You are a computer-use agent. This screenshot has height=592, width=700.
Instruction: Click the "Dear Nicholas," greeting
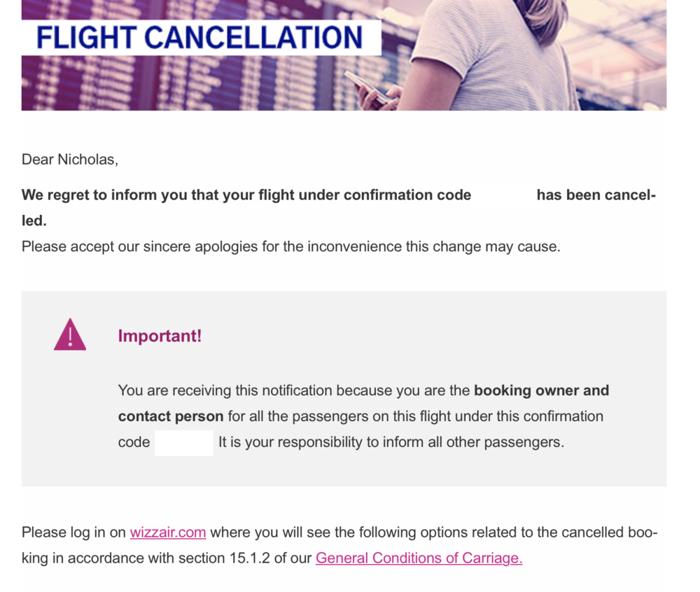coord(70,160)
